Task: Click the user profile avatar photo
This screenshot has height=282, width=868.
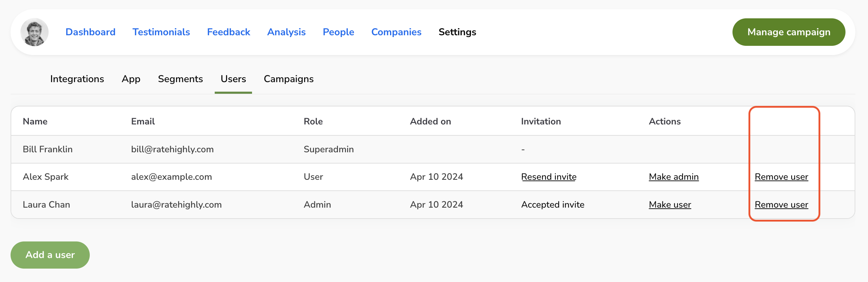Action: pyautogui.click(x=34, y=32)
